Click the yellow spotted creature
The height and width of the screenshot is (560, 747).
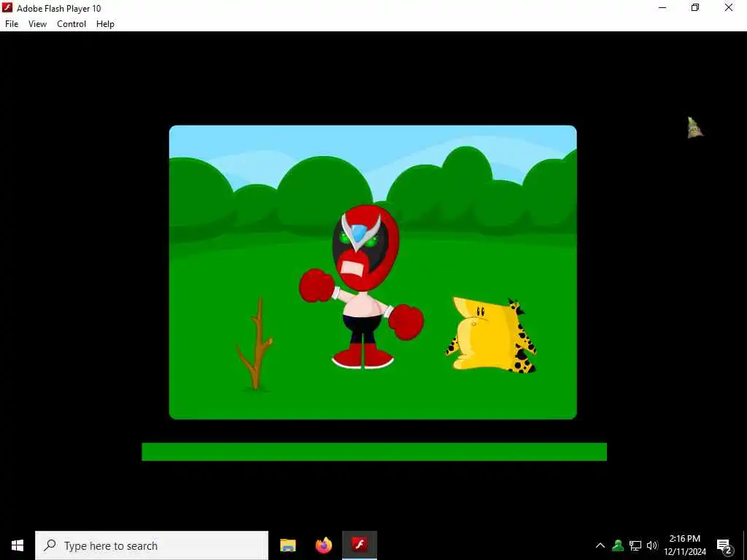491,335
